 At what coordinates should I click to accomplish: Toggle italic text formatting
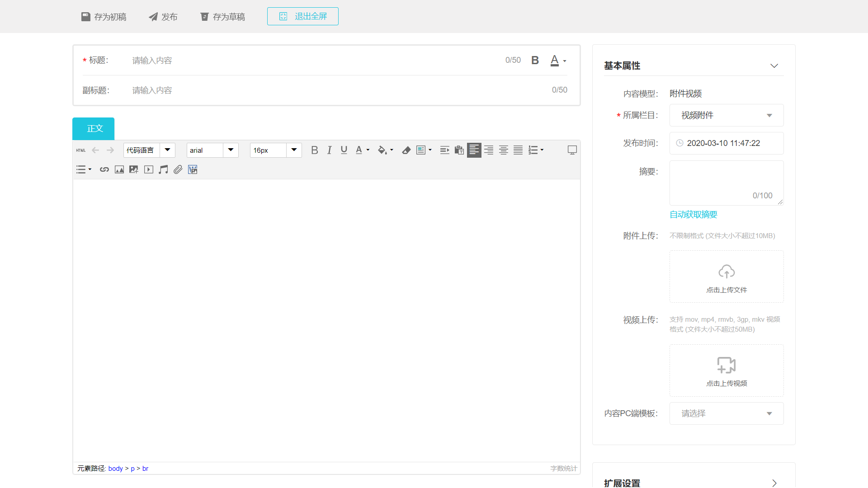click(329, 150)
